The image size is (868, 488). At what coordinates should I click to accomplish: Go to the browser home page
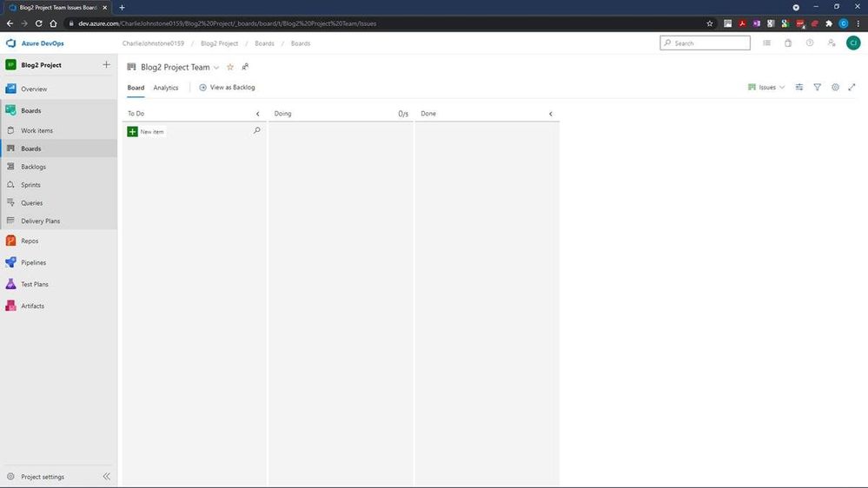(53, 23)
